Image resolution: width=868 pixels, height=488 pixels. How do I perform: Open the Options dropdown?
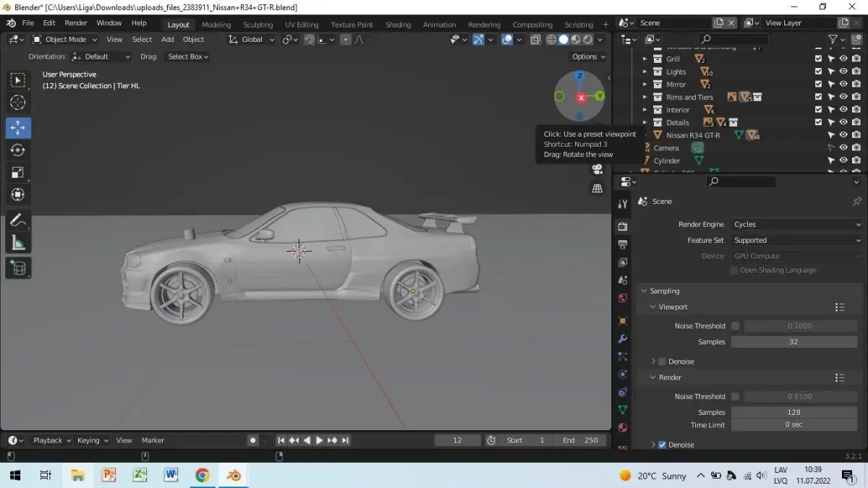pos(589,56)
